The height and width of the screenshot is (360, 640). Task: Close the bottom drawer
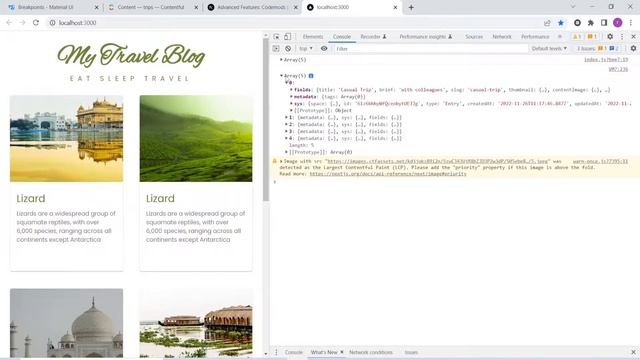click(x=633, y=352)
